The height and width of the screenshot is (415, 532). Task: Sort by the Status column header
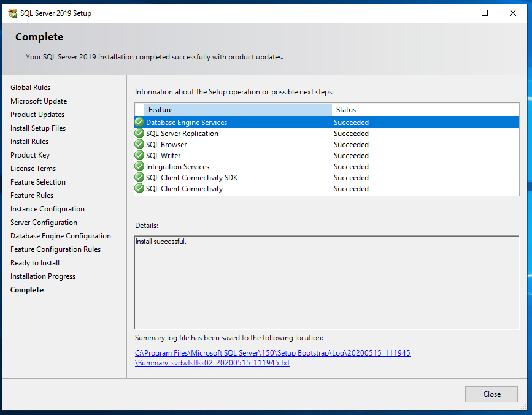425,110
